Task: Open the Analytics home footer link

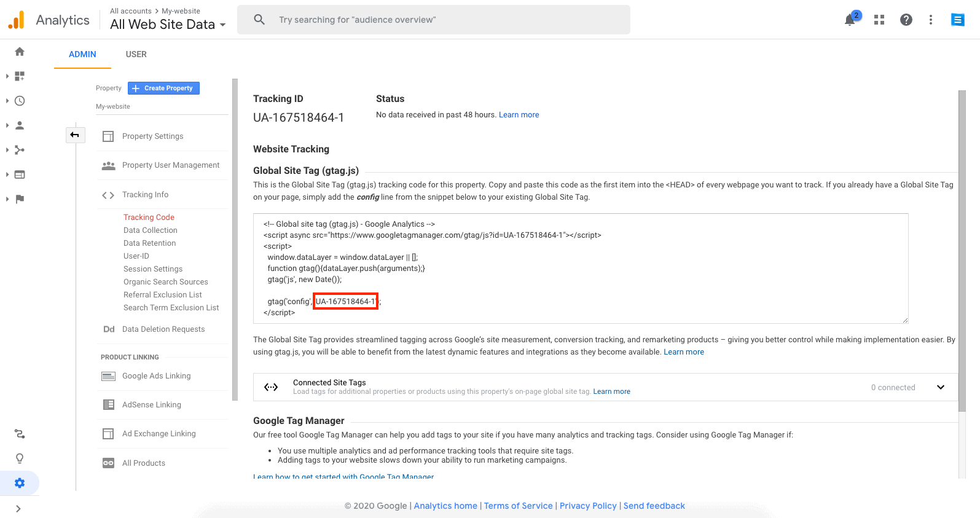Action: [445, 506]
